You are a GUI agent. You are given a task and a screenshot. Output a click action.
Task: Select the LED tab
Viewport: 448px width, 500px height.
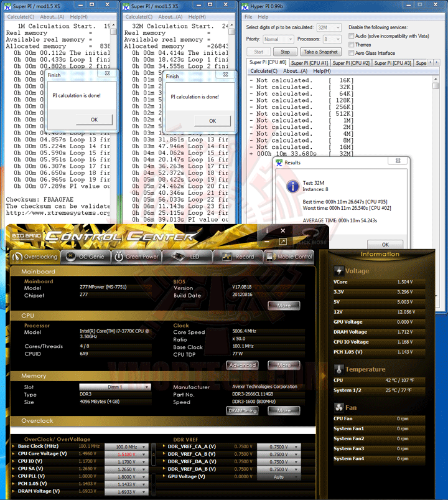click(187, 257)
